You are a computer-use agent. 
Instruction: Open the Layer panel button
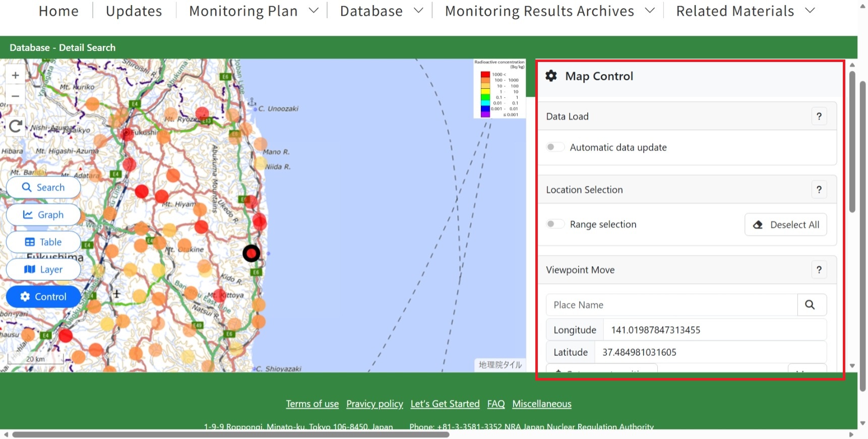click(43, 270)
